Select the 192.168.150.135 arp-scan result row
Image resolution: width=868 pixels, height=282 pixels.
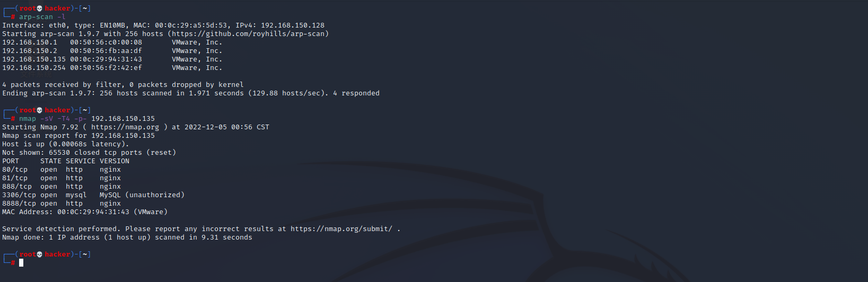(x=112, y=59)
